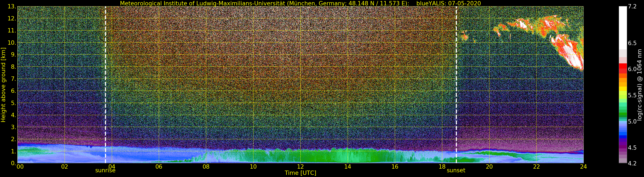Viewport: 644px width, 177px height.
Task: Click the '14' tick on the time axis
Action: [x=347, y=167]
